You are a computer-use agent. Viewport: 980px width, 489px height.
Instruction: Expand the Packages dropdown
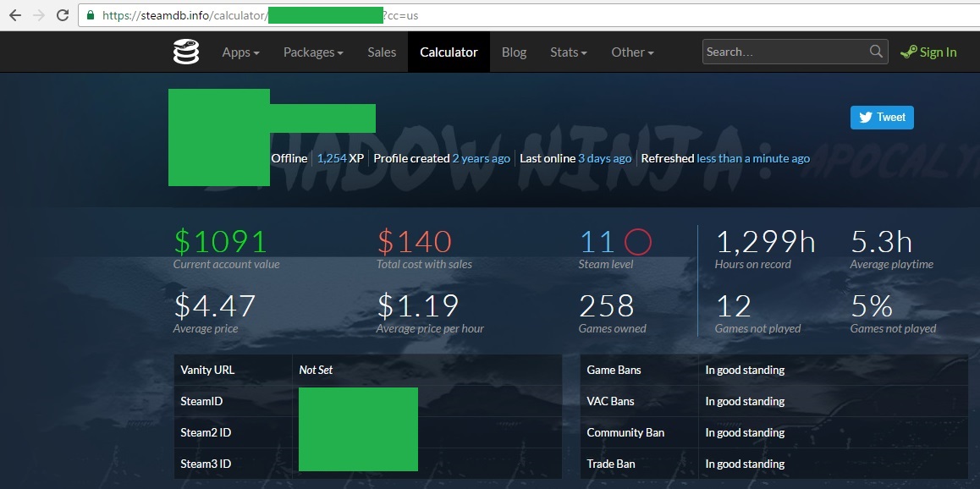tap(312, 52)
